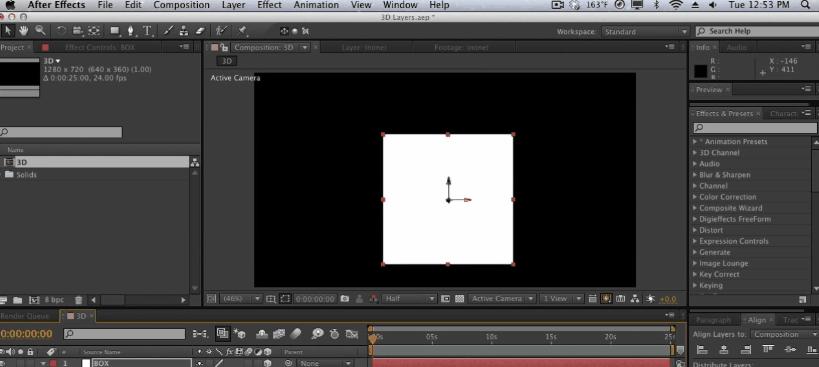The height and width of the screenshot is (367, 819).
Task: Click the project flowchart icon beside 3D
Action: click(x=195, y=162)
